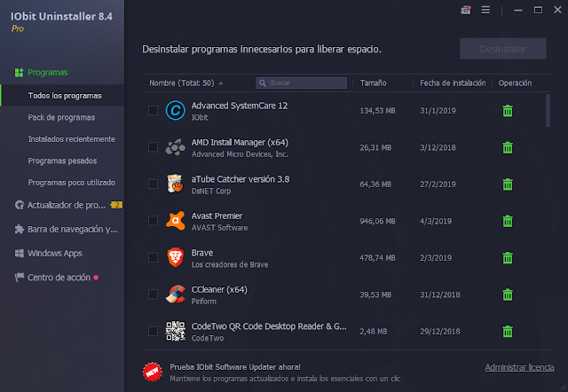
Task: Click the aTube Catcher versión 3.8 name
Action: point(241,179)
